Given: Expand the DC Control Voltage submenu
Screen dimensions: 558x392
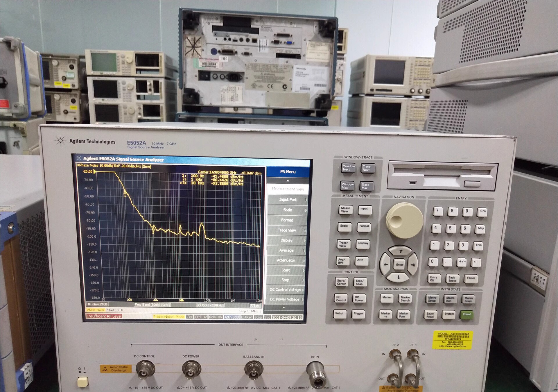Looking at the screenshot, I should (x=285, y=290).
